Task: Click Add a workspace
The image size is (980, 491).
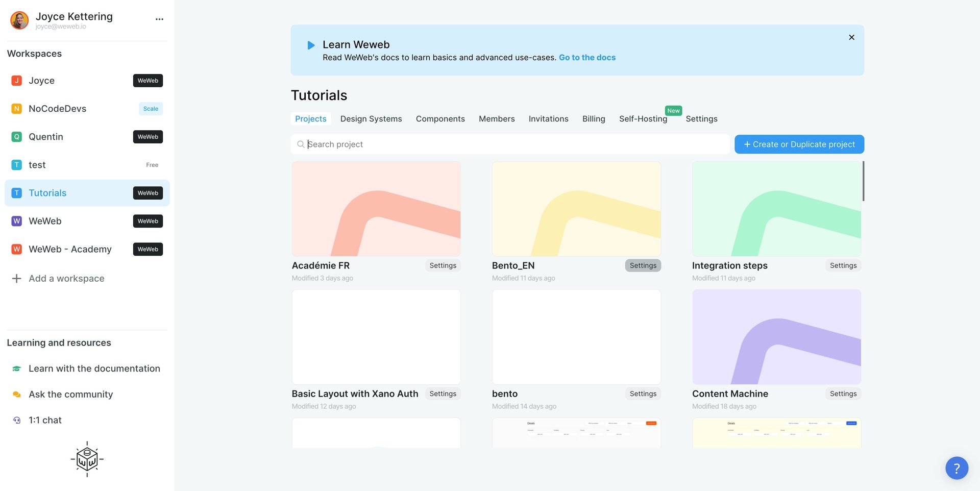Action: [58, 279]
